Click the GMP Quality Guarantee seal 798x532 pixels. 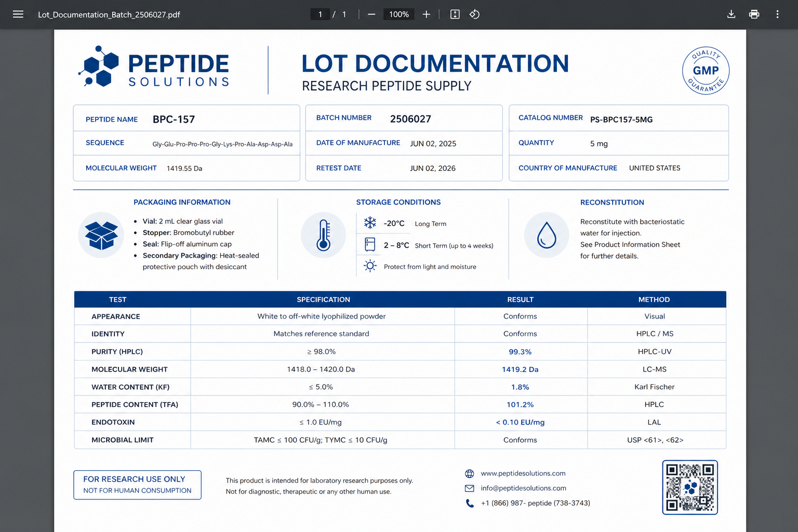tap(706, 71)
